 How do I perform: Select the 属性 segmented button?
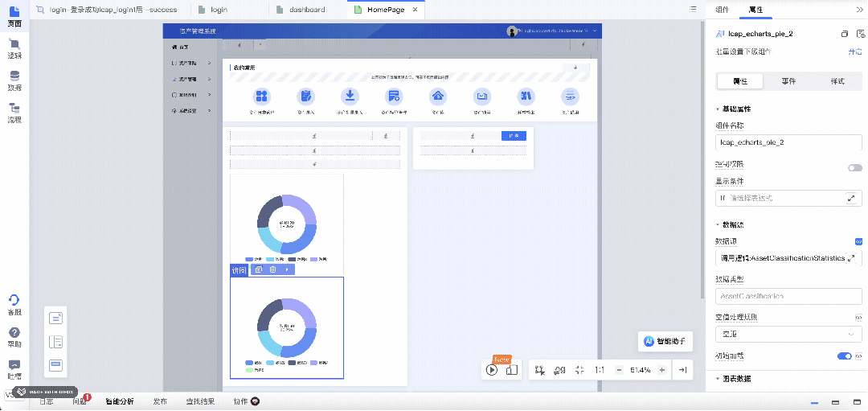pos(740,81)
